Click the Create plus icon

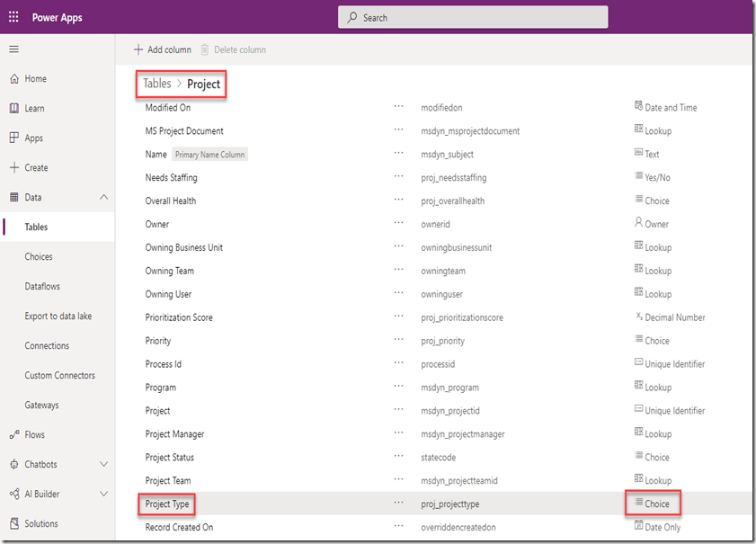[x=13, y=168]
